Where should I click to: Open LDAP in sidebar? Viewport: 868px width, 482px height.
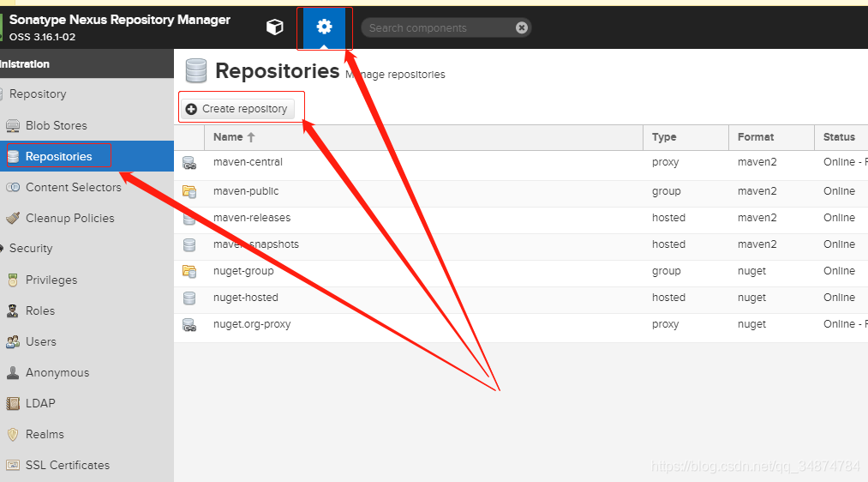coord(87,403)
